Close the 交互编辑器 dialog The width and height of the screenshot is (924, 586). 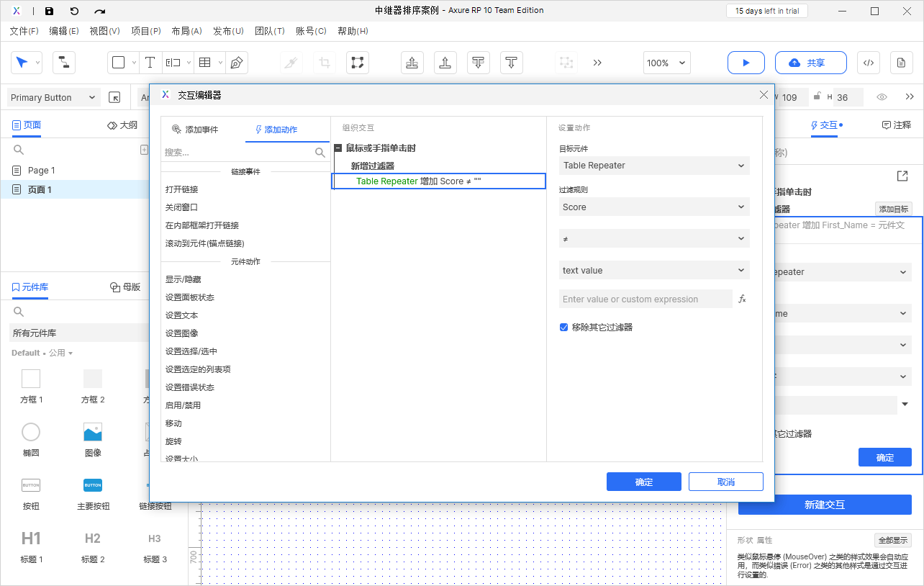tap(764, 95)
